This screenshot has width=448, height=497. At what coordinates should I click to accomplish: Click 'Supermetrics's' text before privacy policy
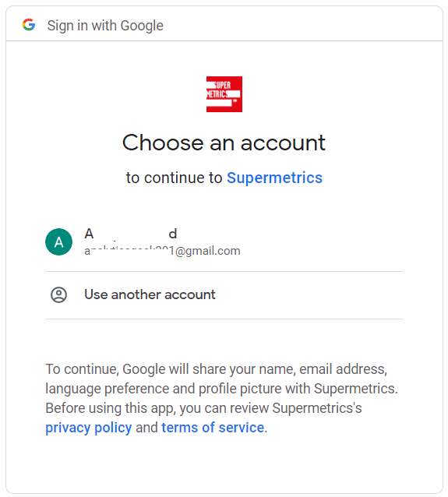pyautogui.click(x=317, y=408)
